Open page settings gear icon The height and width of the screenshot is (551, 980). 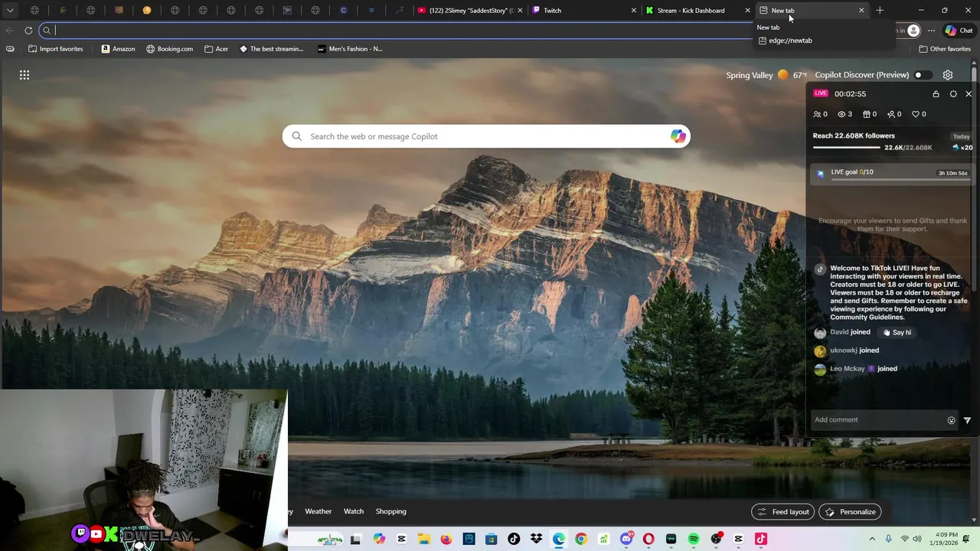click(948, 75)
